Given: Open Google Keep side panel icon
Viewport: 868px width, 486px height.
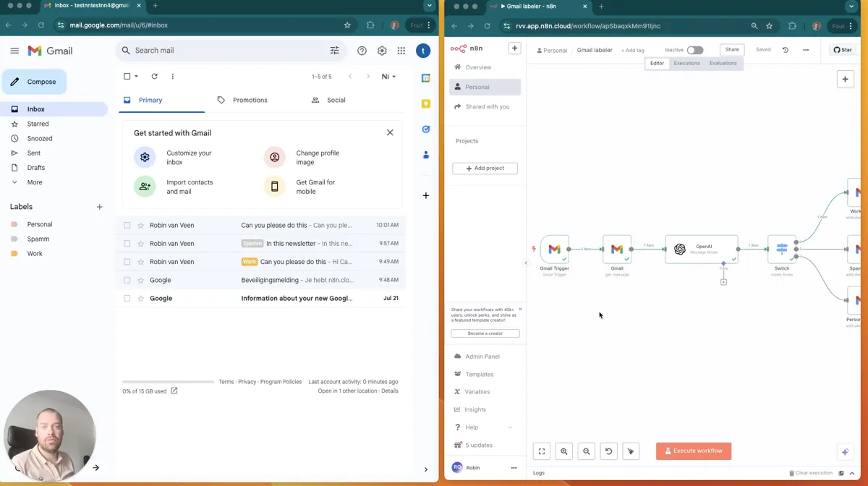Looking at the screenshot, I should pos(426,103).
